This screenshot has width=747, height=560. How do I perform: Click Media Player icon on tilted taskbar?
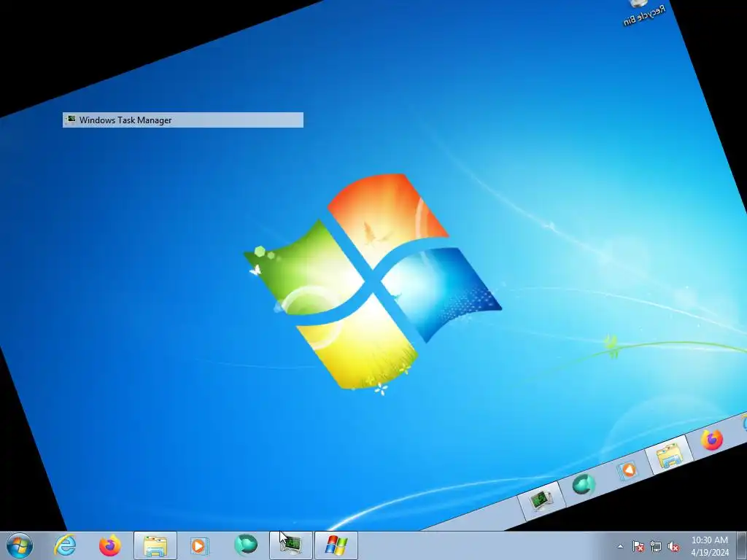pos(627,470)
